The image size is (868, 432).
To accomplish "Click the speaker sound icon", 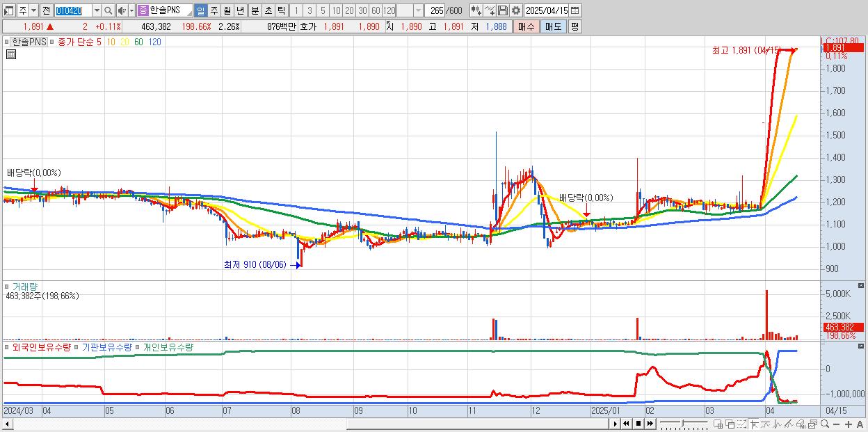I will [x=122, y=10].
